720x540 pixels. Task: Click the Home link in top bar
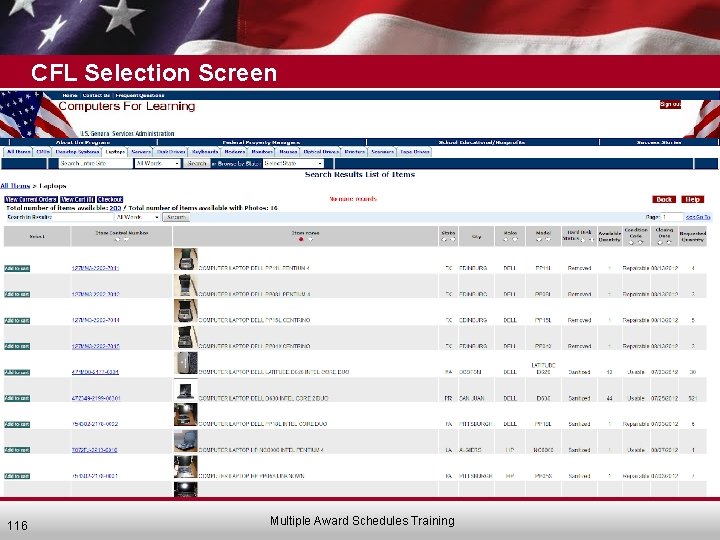(x=70, y=96)
